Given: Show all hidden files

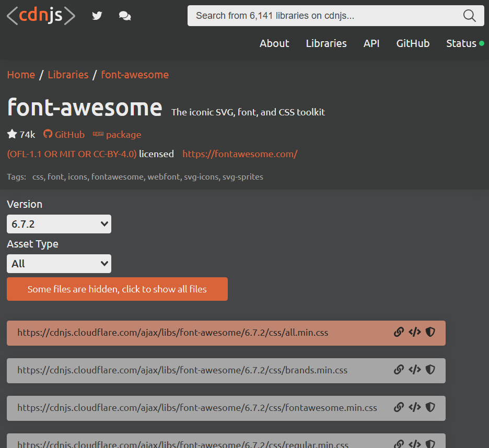Looking at the screenshot, I should click(x=117, y=289).
